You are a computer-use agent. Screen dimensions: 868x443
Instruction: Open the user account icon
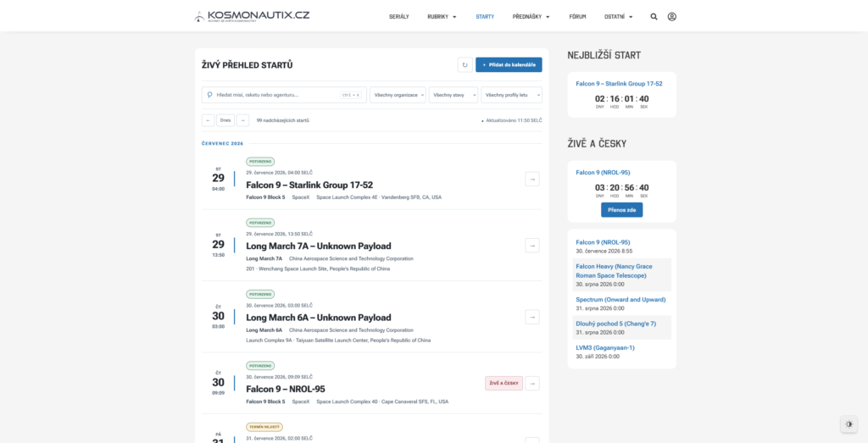(x=672, y=17)
